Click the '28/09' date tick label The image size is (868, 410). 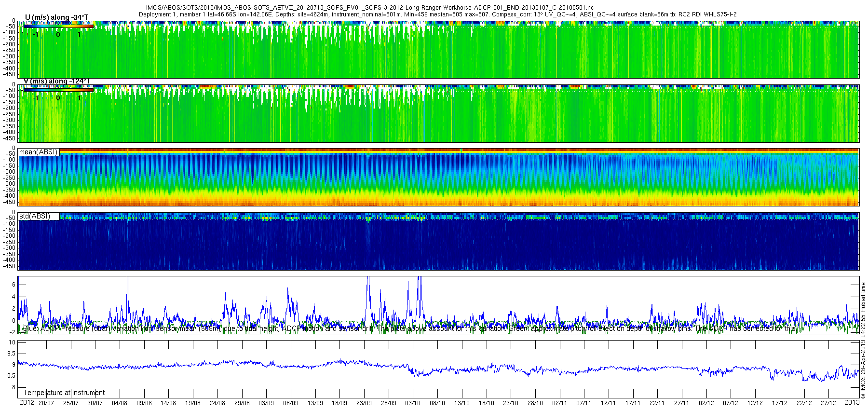[389, 403]
